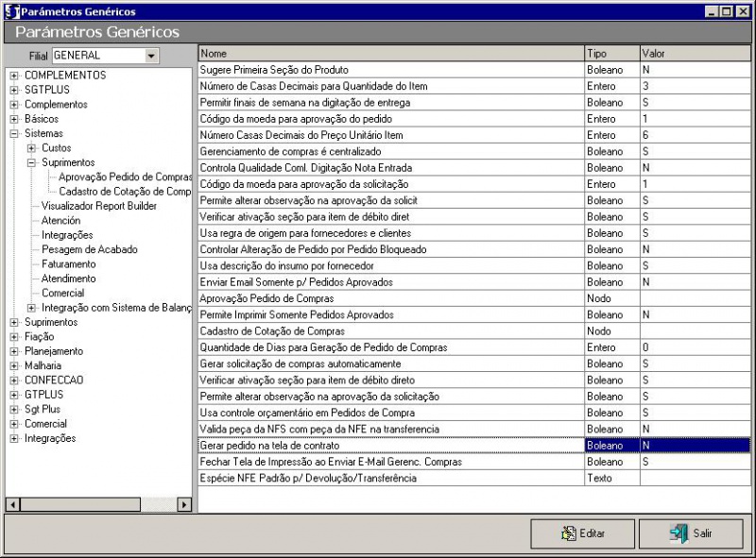
Task: Expand the Custos tree node
Action: coord(31,148)
